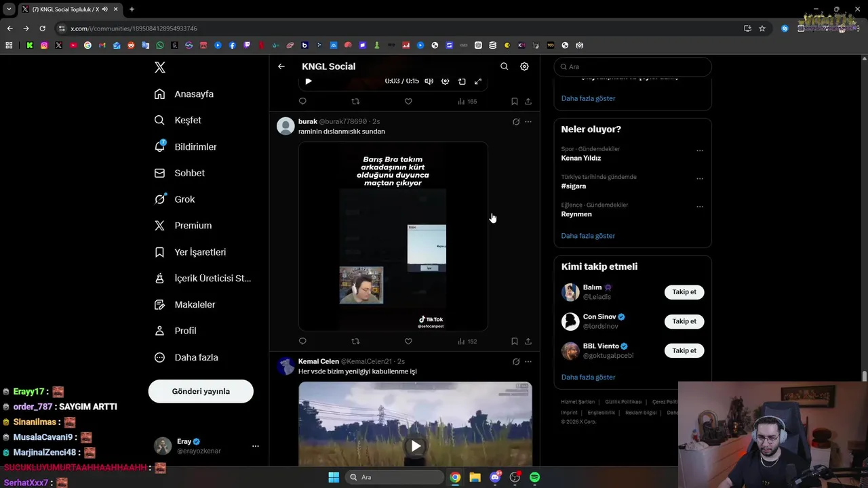Image resolution: width=868 pixels, height=488 pixels.
Task: Open Windows Start menu
Action: click(x=334, y=477)
